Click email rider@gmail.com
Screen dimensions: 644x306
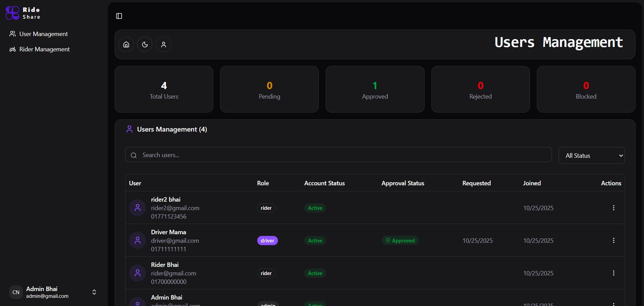coord(174,273)
